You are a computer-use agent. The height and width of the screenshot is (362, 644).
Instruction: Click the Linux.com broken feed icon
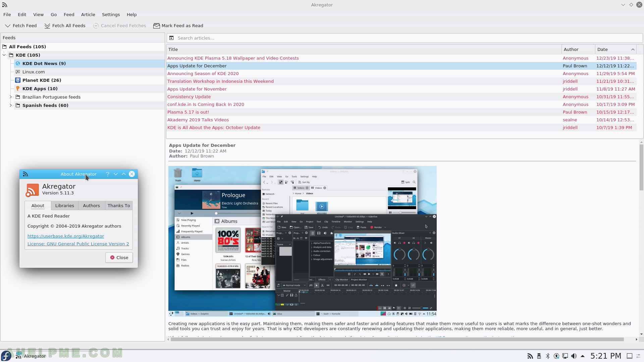18,72
